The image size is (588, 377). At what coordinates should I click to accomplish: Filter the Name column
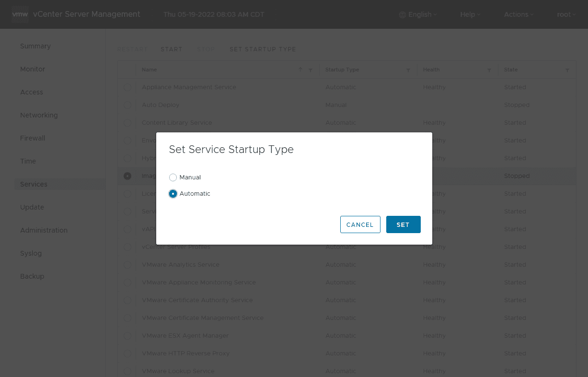311,70
